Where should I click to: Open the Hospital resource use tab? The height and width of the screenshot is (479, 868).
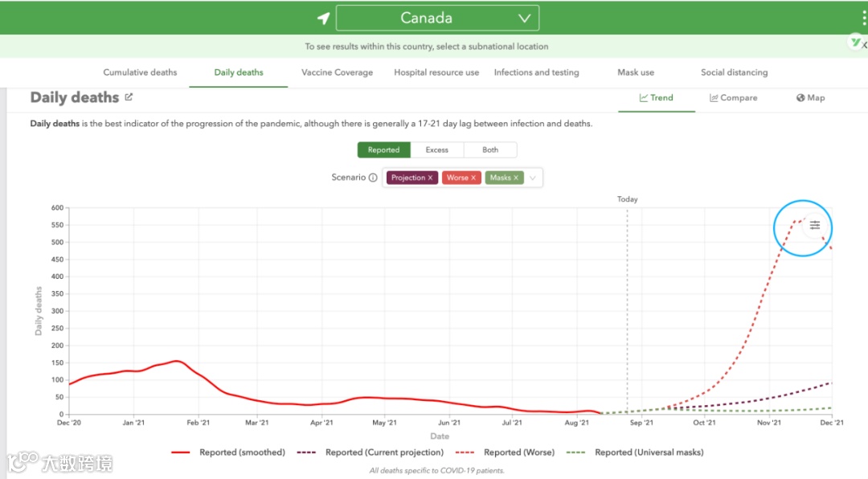click(x=436, y=72)
